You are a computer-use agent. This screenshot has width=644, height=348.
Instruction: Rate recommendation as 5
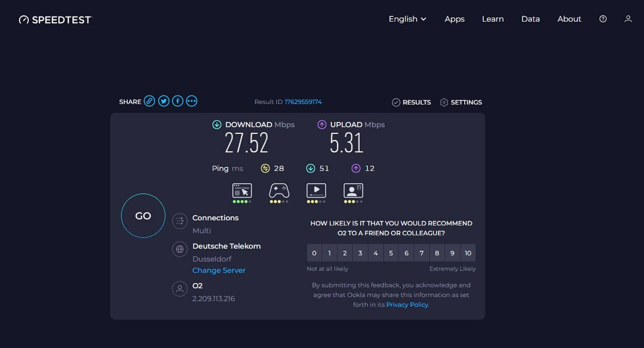click(x=391, y=253)
